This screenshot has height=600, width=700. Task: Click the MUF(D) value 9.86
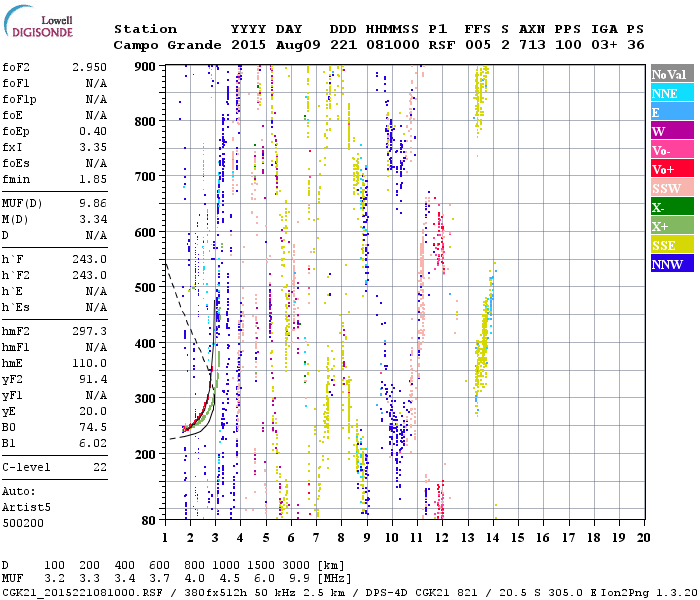93,204
